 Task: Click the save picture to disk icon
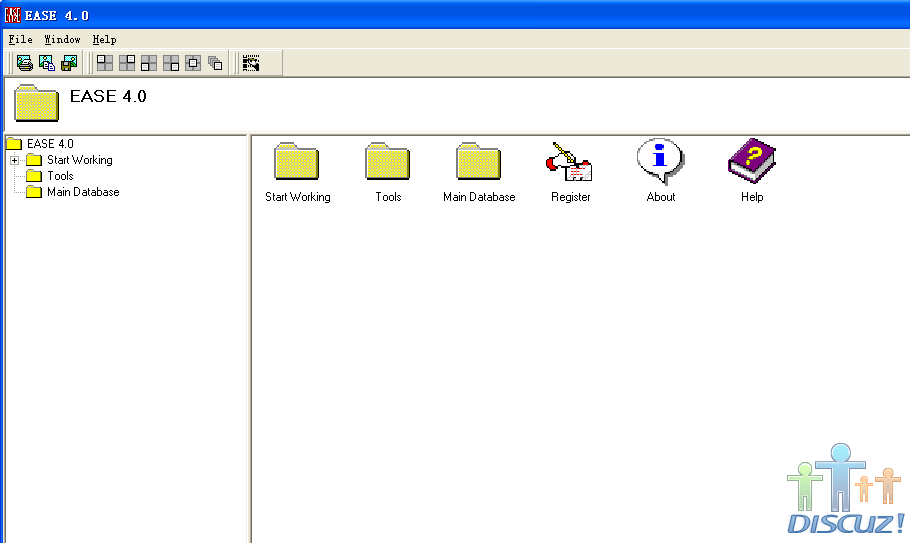click(69, 63)
